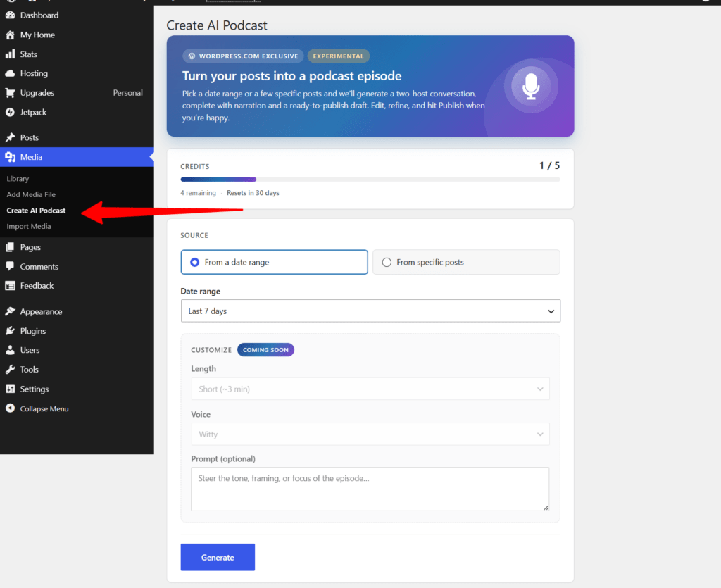The height and width of the screenshot is (588, 721).
Task: Click the "1 / 5" credits count
Action: point(549,165)
